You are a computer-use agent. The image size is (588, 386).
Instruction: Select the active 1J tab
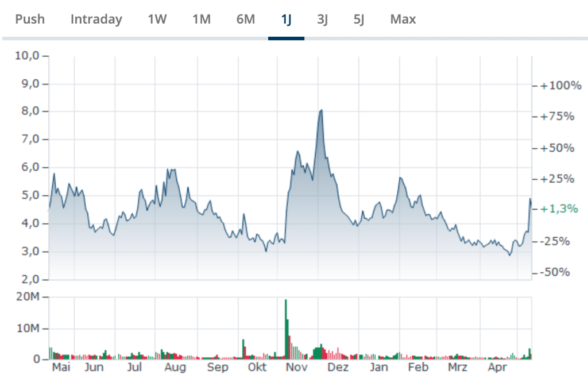pos(286,19)
